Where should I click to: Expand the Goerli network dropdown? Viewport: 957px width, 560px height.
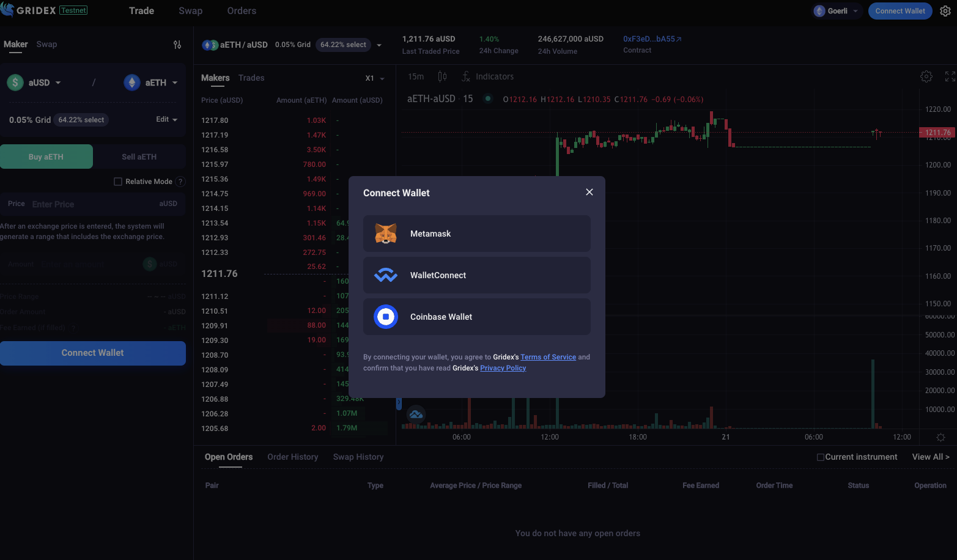point(837,11)
